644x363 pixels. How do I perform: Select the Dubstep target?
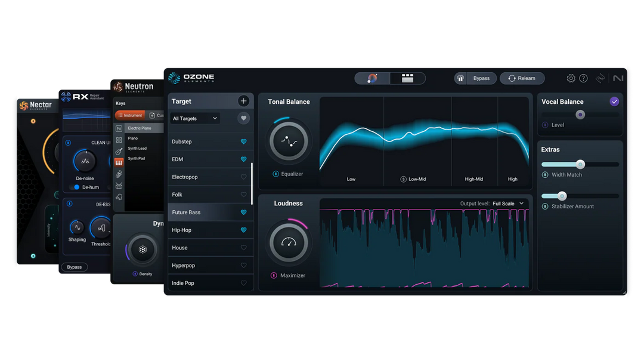click(210, 141)
